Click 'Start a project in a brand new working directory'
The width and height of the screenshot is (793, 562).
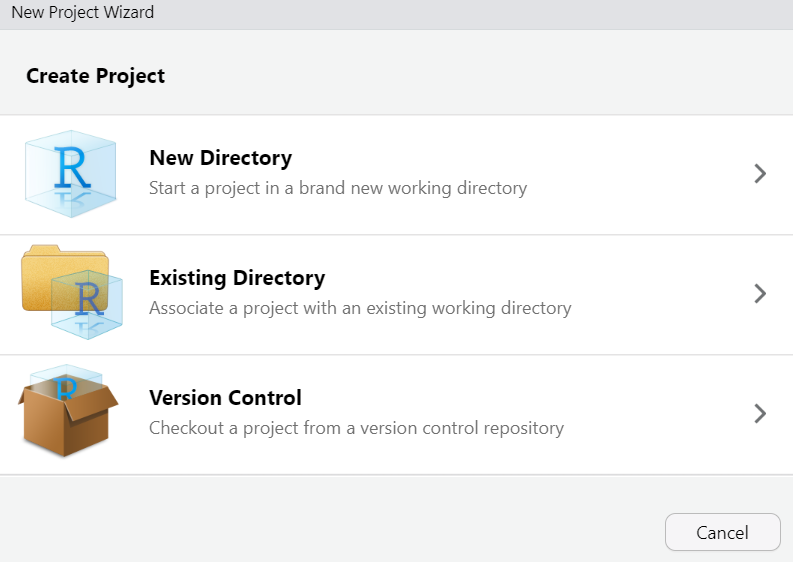pos(337,188)
